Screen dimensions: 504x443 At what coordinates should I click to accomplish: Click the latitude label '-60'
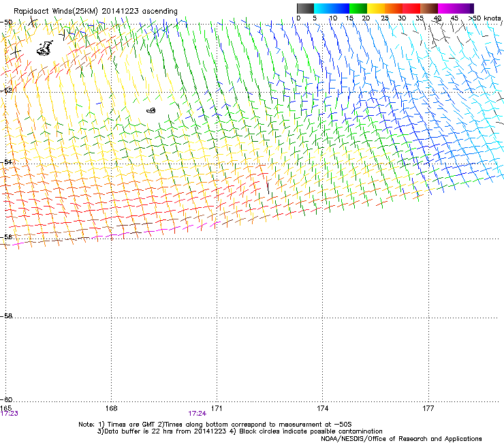6,399
